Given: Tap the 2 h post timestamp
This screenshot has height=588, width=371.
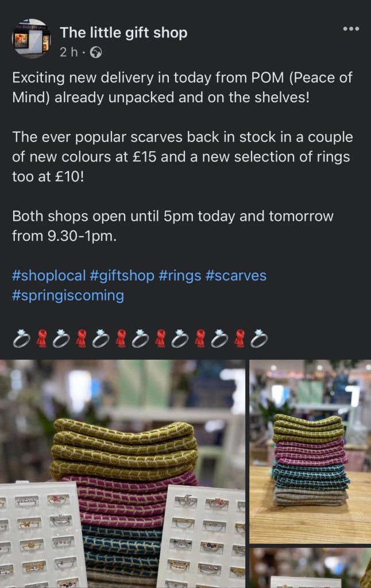Looking at the screenshot, I should [68, 52].
